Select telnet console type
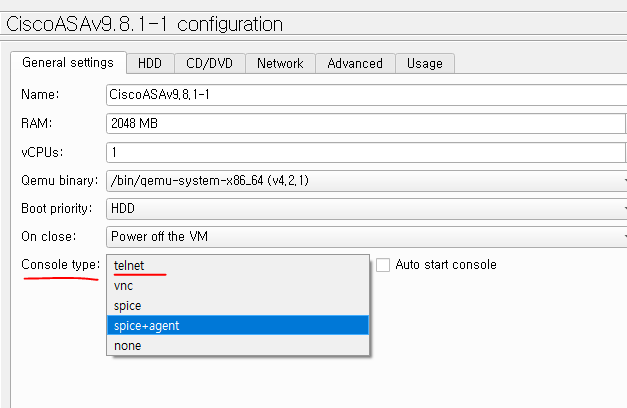Viewport: 627px width, 408px height. (x=238, y=266)
